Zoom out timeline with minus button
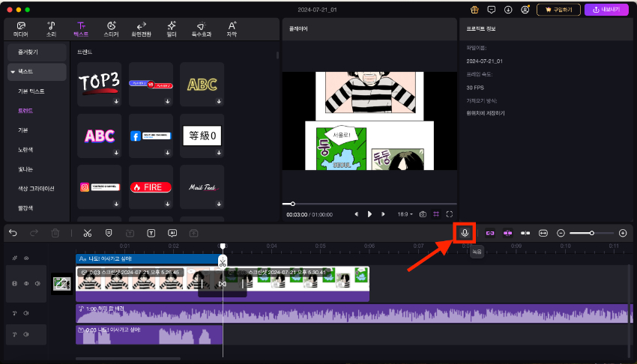 pos(561,233)
